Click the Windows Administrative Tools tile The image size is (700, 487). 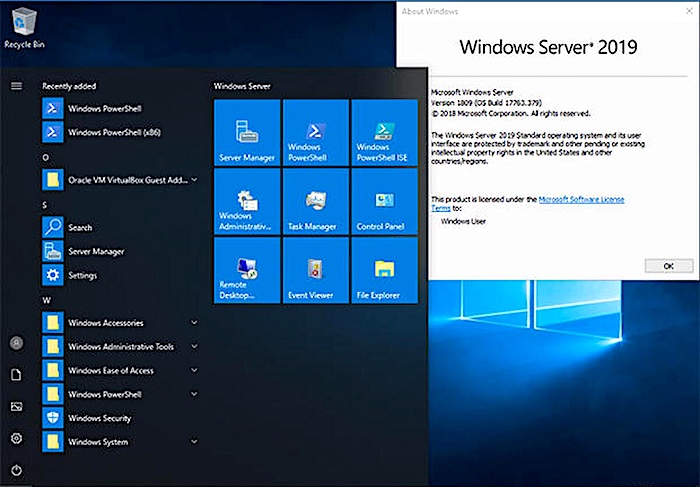tap(247, 201)
